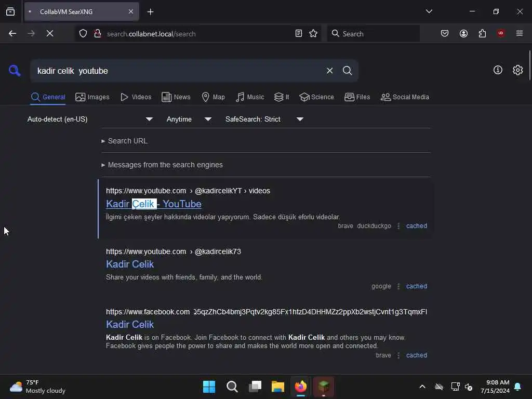
Task: Switch to Images category
Action: pyautogui.click(x=92, y=97)
